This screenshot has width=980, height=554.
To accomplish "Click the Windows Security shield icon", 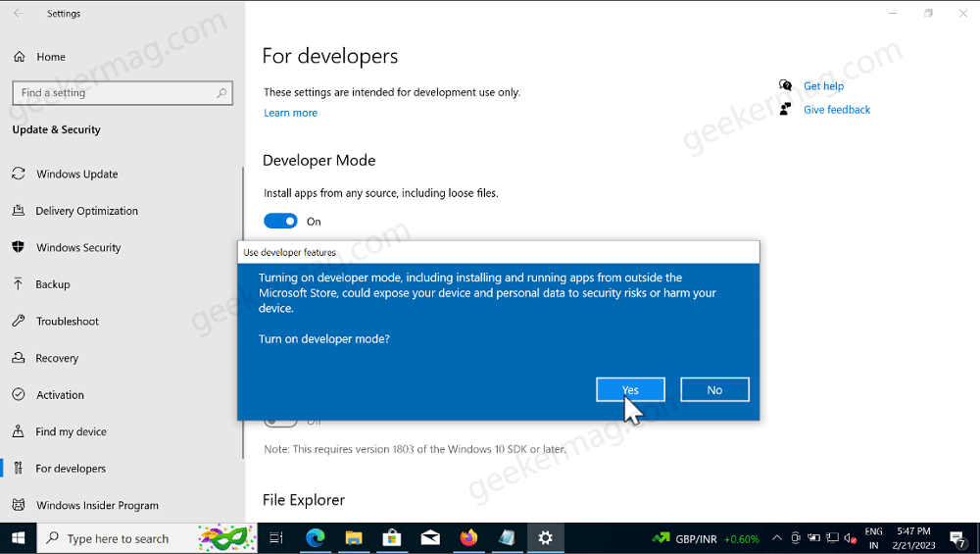I will pyautogui.click(x=19, y=247).
